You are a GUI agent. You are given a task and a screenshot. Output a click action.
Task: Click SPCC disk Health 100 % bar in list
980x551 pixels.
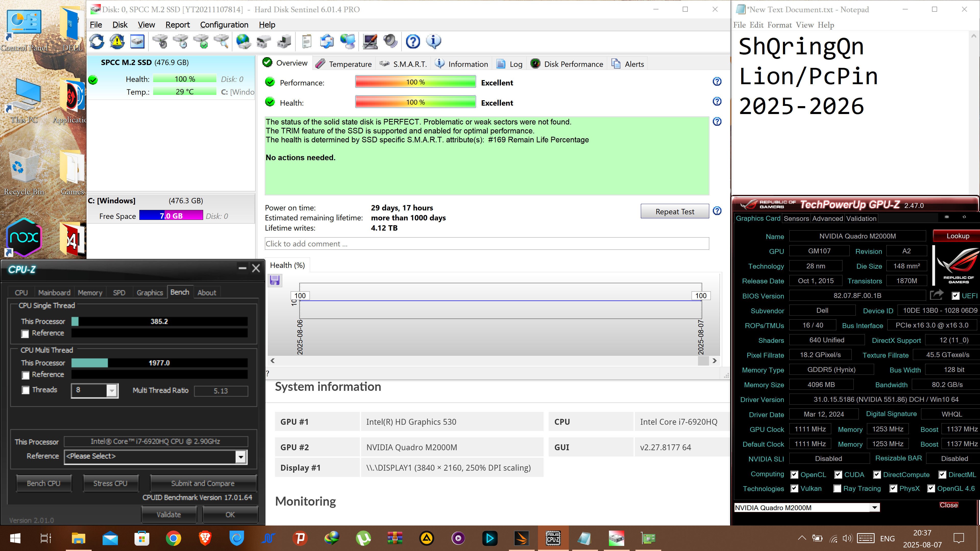(x=185, y=79)
